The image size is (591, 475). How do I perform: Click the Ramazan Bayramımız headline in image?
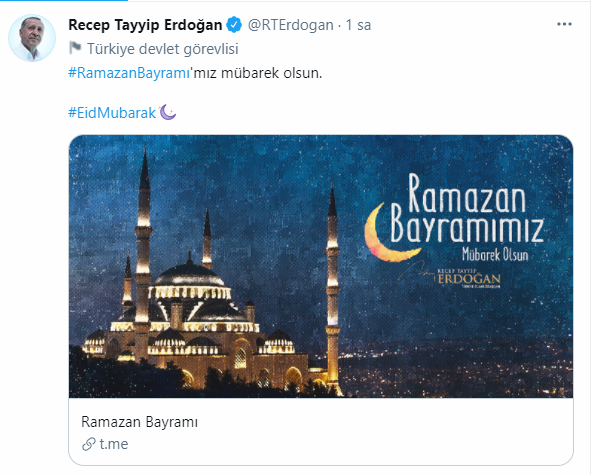pyautogui.click(x=467, y=208)
